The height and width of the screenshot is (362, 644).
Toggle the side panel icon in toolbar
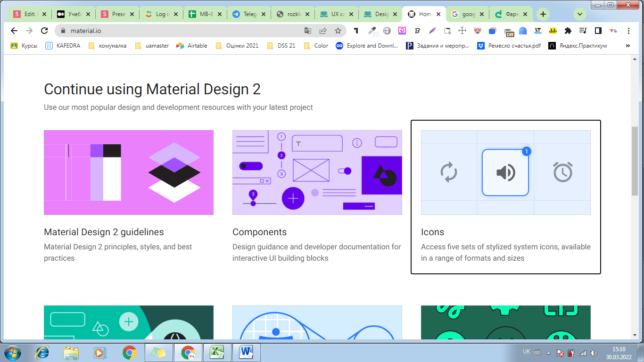tap(598, 31)
